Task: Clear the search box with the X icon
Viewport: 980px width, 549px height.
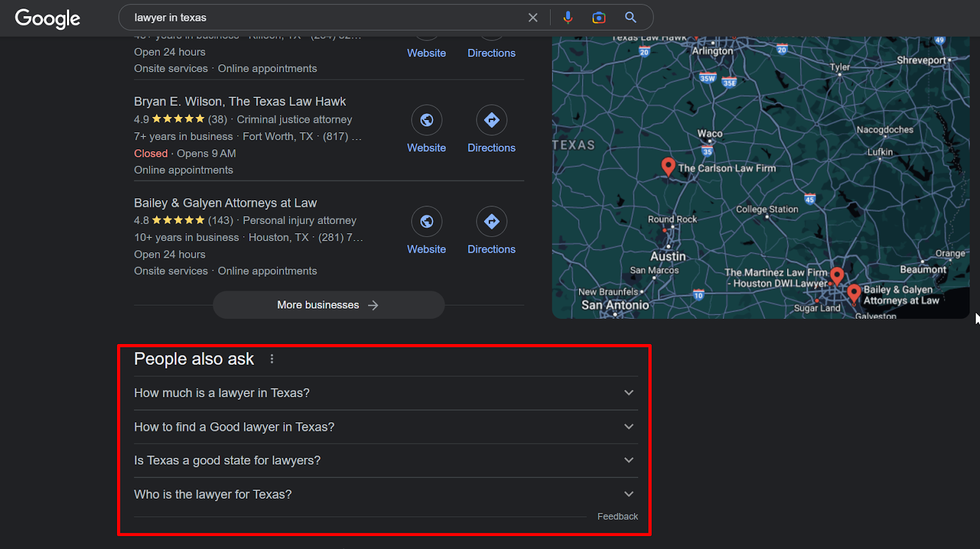Action: pyautogui.click(x=533, y=18)
